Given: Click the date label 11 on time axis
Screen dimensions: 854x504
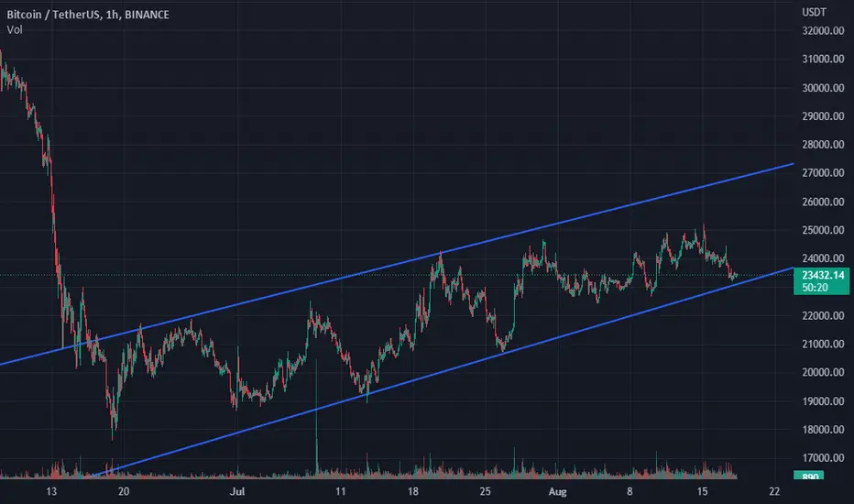Looking at the screenshot, I should point(340,491).
